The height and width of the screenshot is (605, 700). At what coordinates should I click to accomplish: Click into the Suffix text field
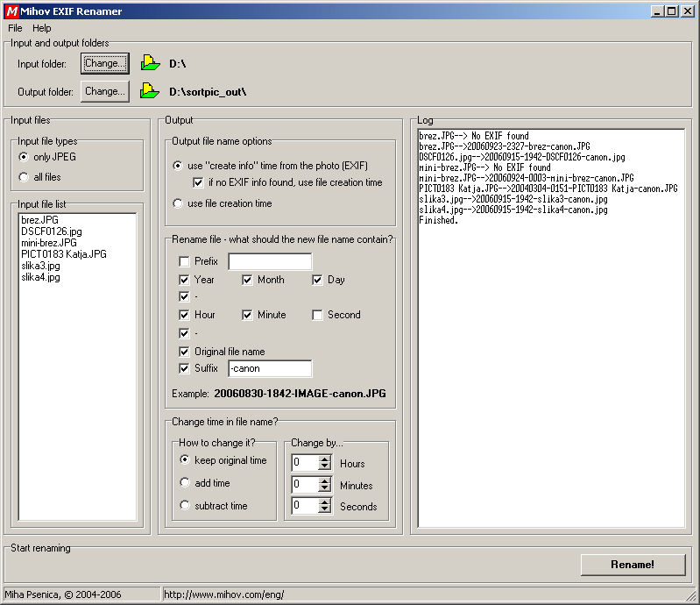(x=269, y=368)
